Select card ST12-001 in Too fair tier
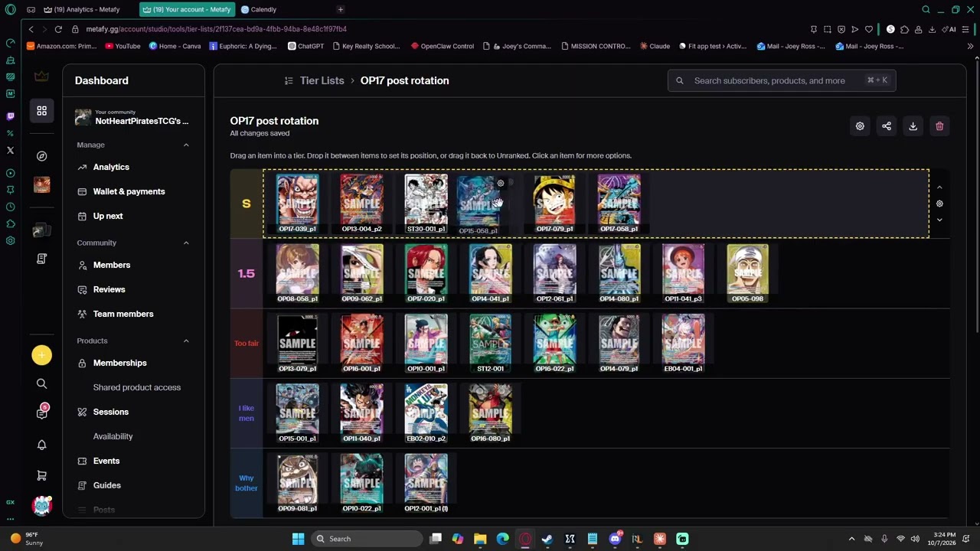The height and width of the screenshot is (551, 980). [490, 343]
